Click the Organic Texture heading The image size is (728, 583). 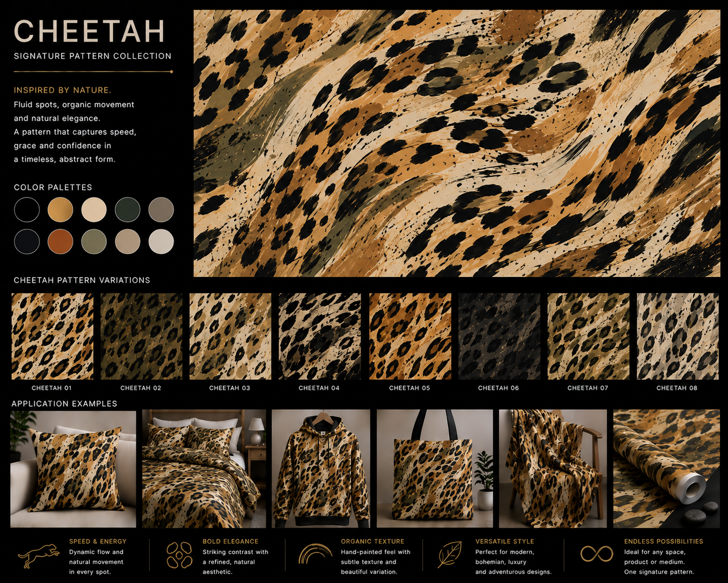click(x=373, y=541)
